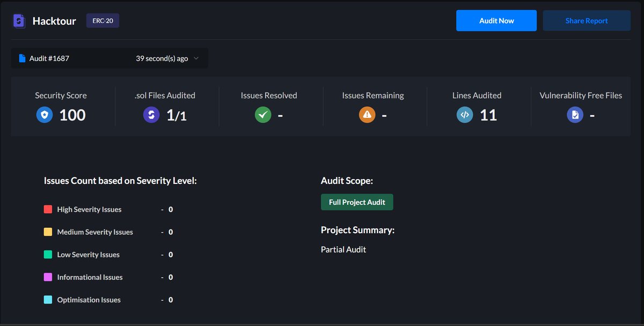Click the Share Report button

coord(587,20)
